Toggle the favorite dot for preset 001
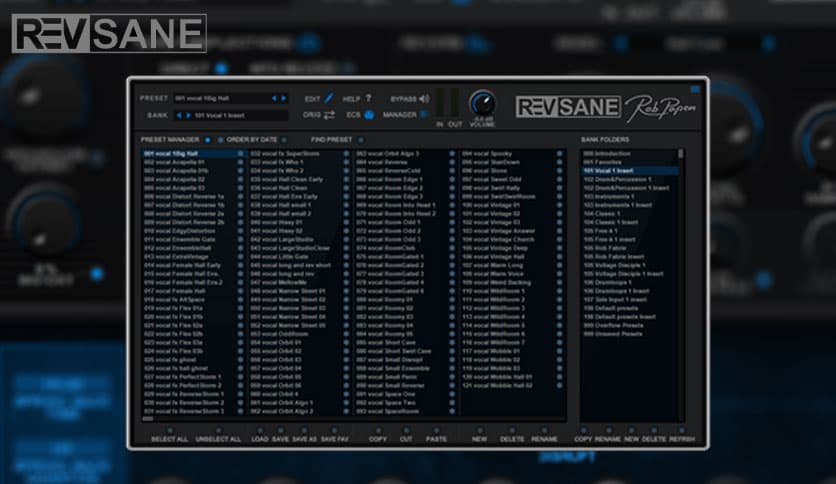 [240, 154]
